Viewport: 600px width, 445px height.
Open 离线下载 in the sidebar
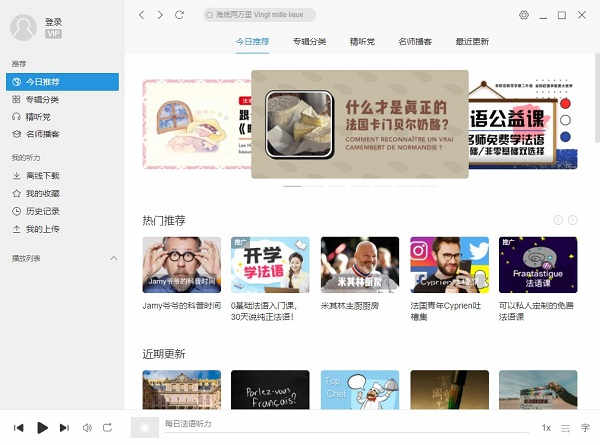click(42, 176)
